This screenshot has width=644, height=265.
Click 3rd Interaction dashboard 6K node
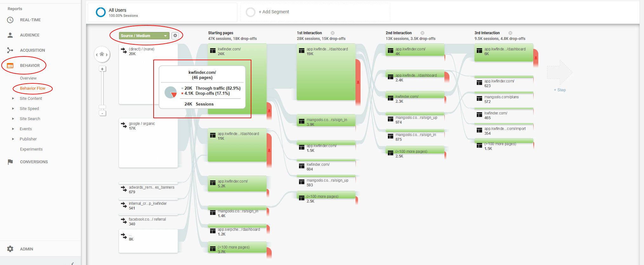pos(504,53)
